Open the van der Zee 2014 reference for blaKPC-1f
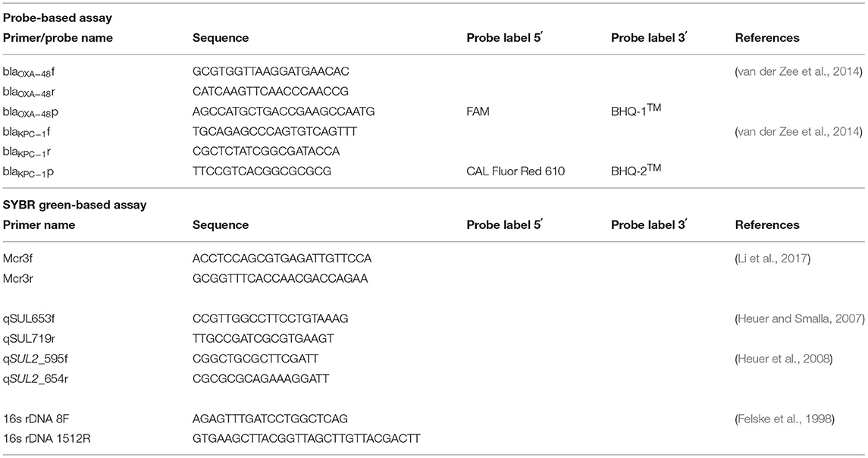Image resolution: width=868 pixels, height=458 pixels. 801,131
